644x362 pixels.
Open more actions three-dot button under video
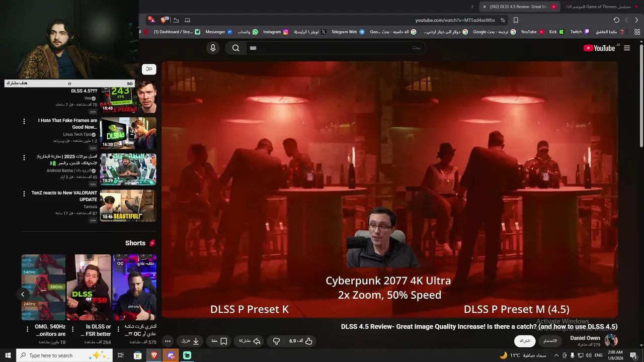(168, 341)
